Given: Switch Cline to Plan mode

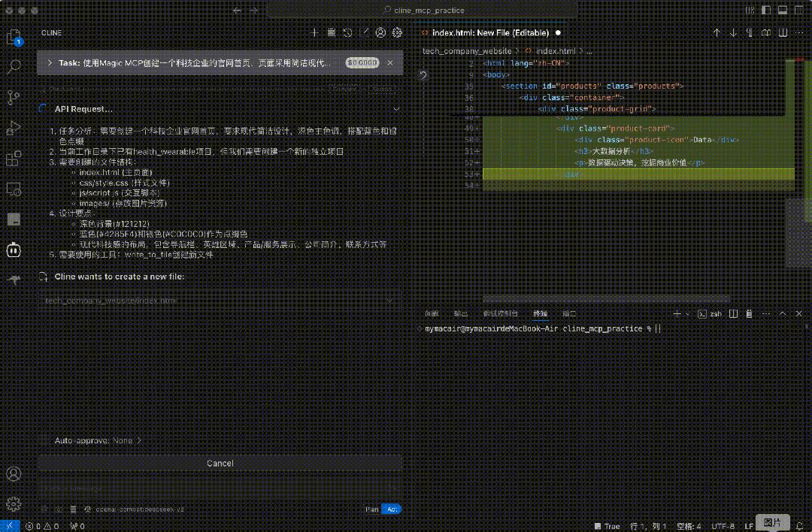Looking at the screenshot, I should (372, 509).
